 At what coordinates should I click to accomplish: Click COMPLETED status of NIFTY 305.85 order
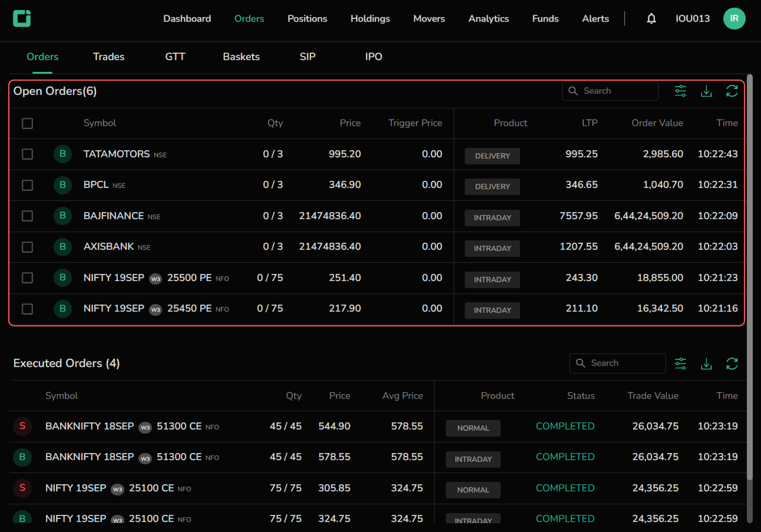[x=565, y=488]
